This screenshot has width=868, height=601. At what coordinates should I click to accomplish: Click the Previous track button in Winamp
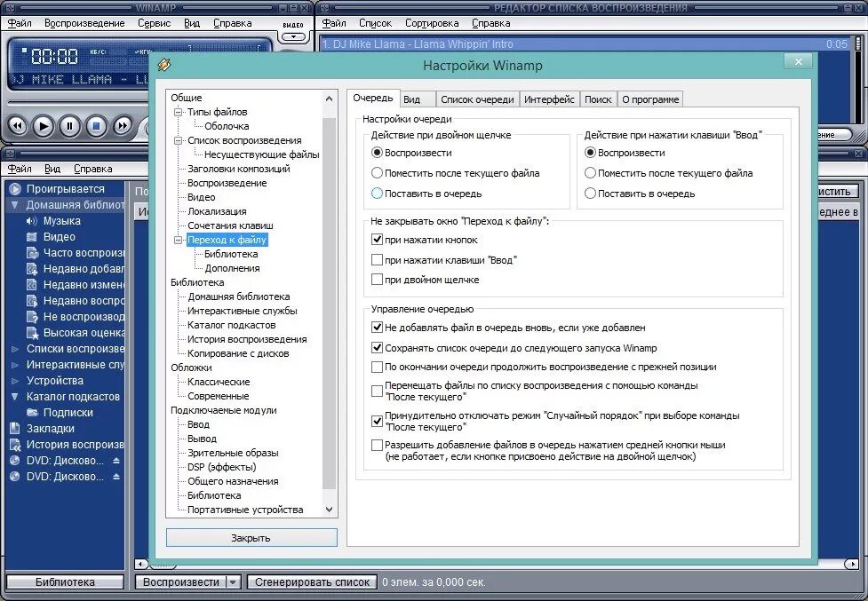[x=17, y=126]
